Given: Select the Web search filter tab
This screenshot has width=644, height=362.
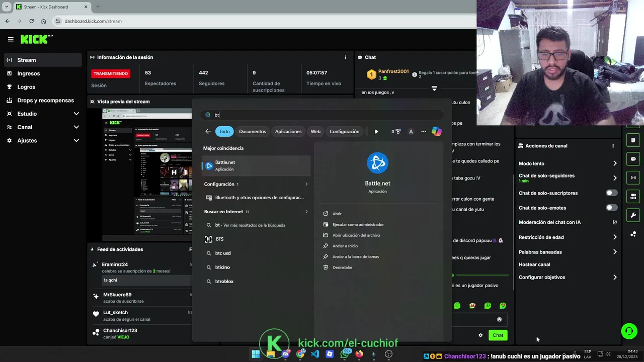Looking at the screenshot, I should click(x=315, y=132).
